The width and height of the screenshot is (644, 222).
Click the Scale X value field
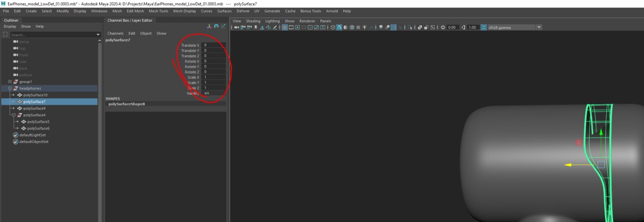coord(213,77)
